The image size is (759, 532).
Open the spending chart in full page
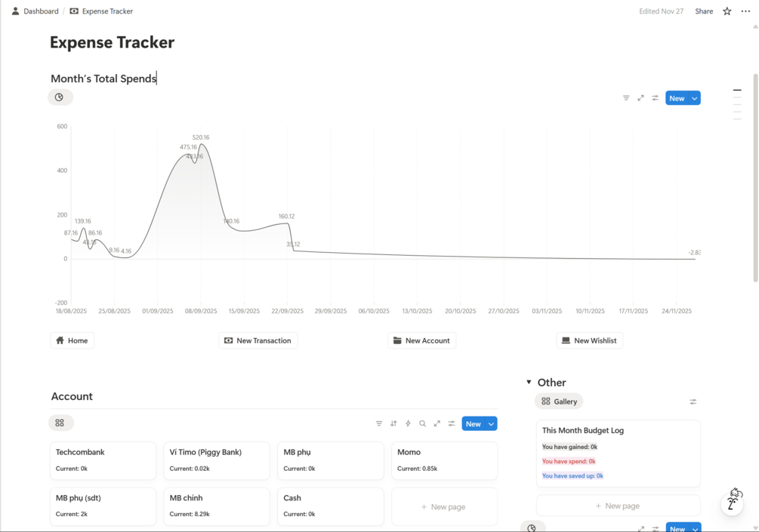640,98
